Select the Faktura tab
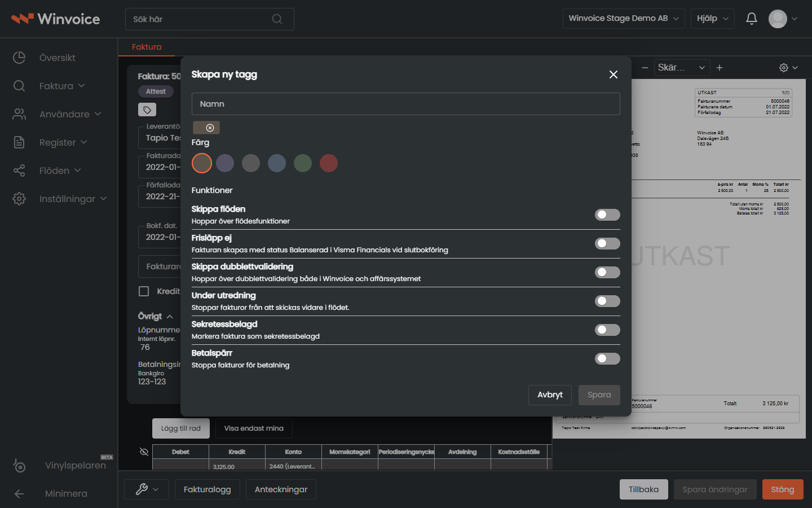This screenshot has width=812, height=508. [147, 47]
